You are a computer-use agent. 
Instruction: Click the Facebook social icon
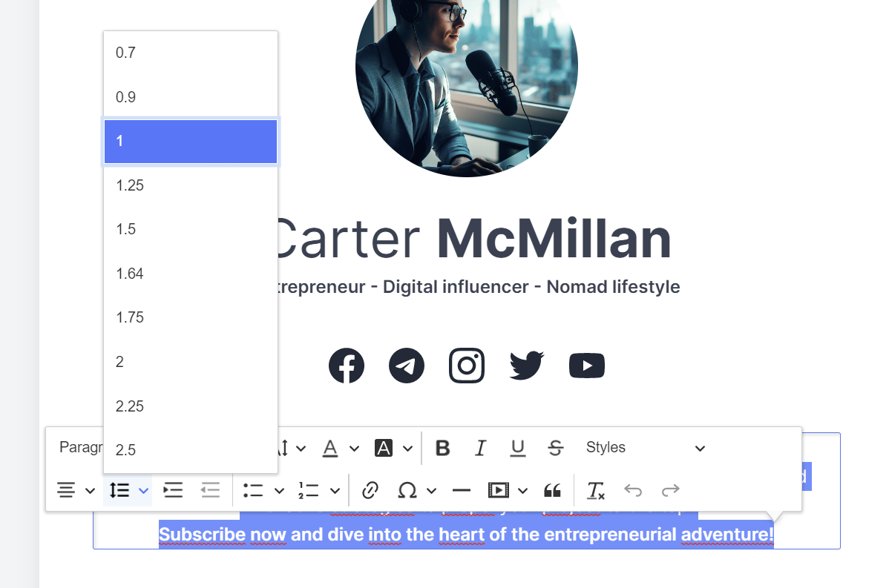[x=347, y=366]
